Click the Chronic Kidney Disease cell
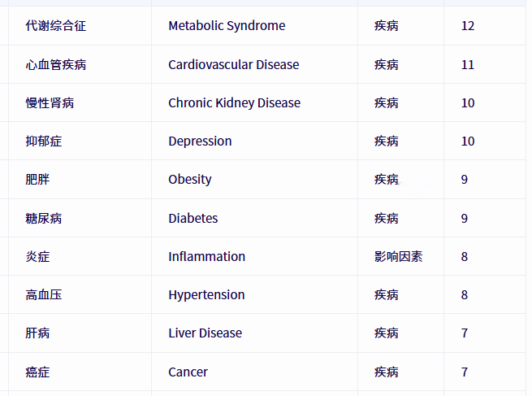The height and width of the screenshot is (396, 532). coord(235,103)
